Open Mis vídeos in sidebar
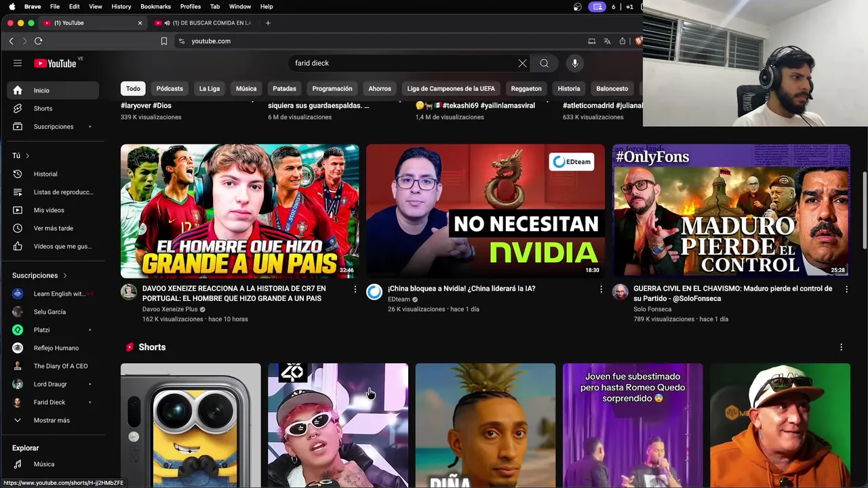868x488 pixels. pyautogui.click(x=53, y=210)
